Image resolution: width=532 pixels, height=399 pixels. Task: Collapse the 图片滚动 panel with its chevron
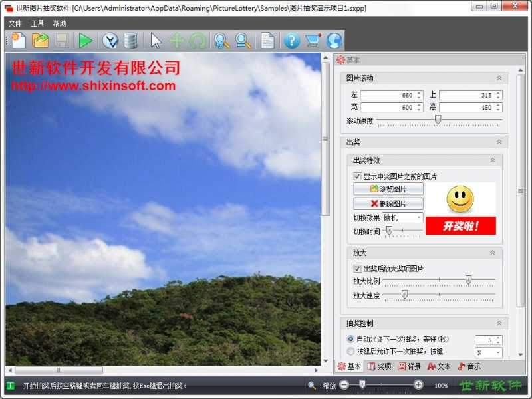(499, 78)
